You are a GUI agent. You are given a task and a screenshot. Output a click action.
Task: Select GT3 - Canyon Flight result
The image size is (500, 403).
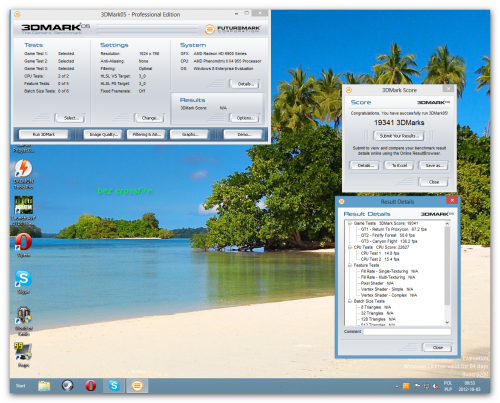pyautogui.click(x=389, y=241)
